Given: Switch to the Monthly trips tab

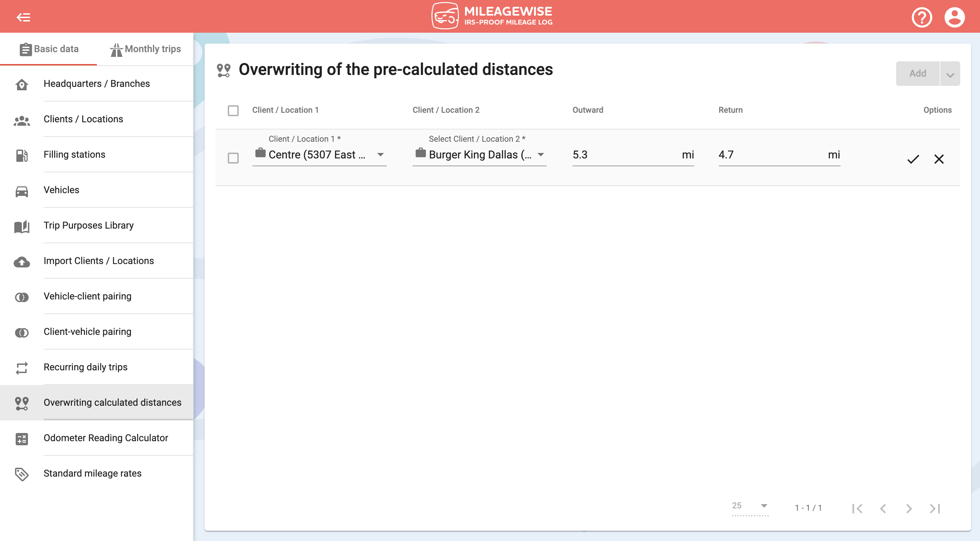Looking at the screenshot, I should (x=145, y=49).
